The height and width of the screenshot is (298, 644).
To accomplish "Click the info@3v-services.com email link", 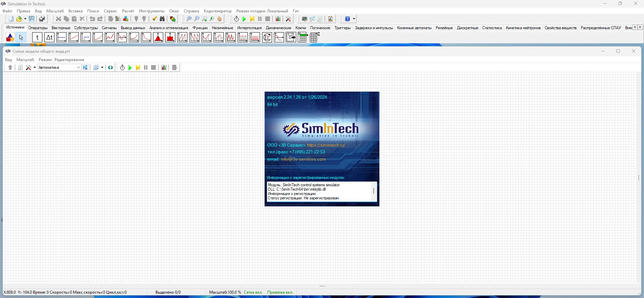I will click(x=303, y=159).
